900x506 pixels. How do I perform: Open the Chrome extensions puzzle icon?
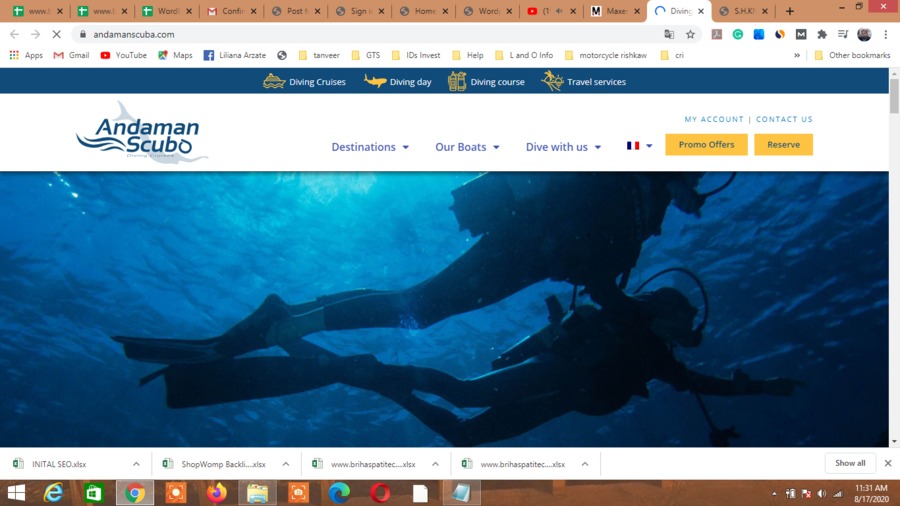[822, 34]
